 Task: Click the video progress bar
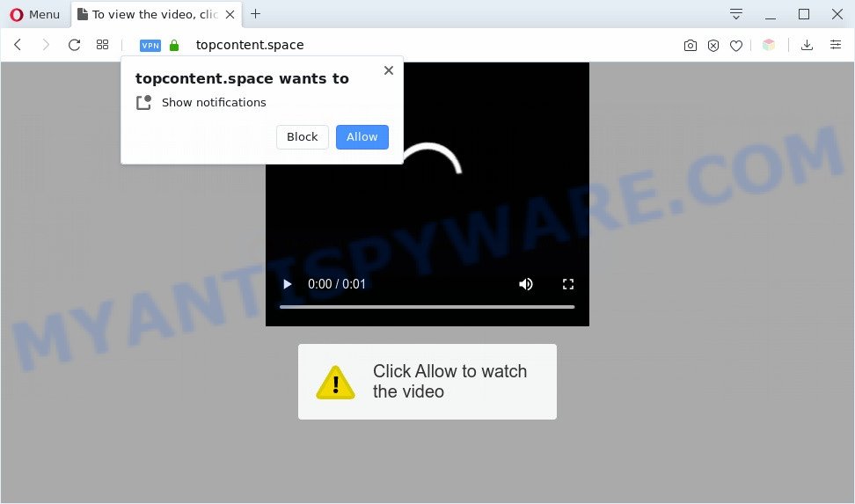[427, 307]
